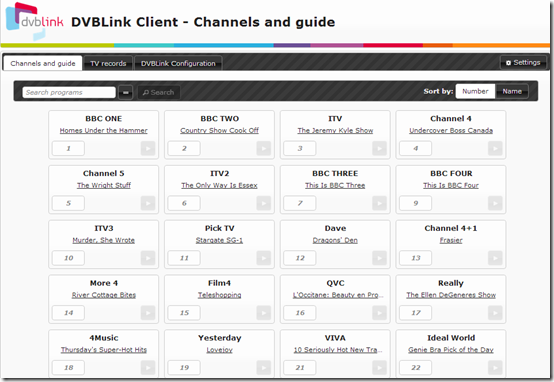
Task: Play the Channel 4 card
Action: point(495,148)
